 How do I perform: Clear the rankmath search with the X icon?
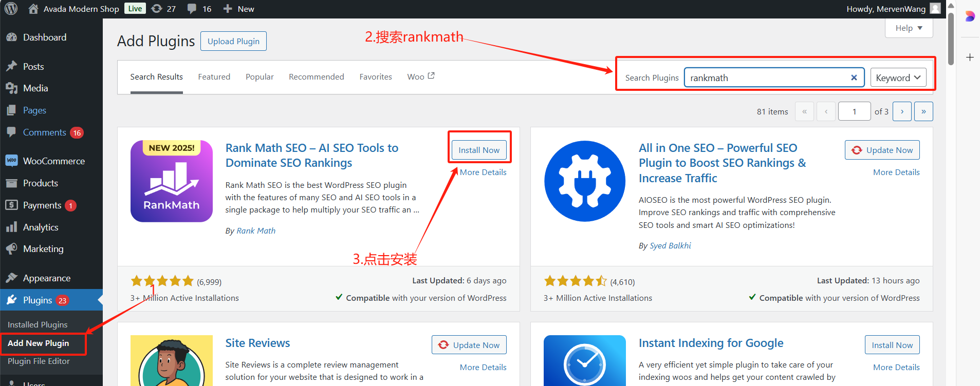[854, 78]
